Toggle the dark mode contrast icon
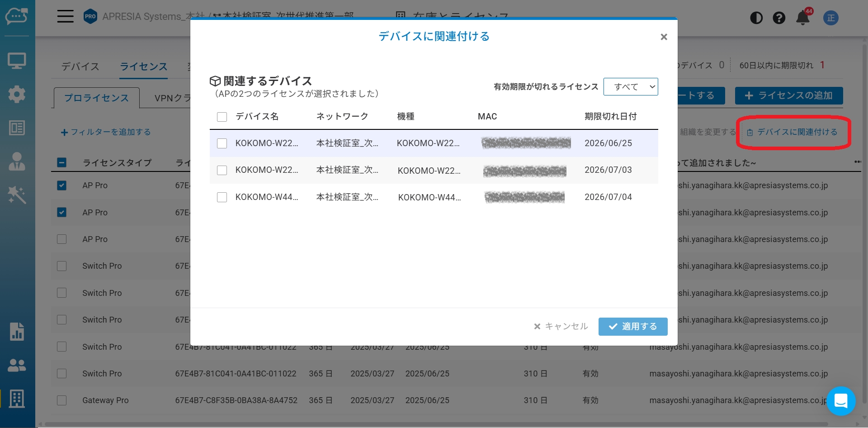Screen dimensions: 868x428 click(x=756, y=18)
